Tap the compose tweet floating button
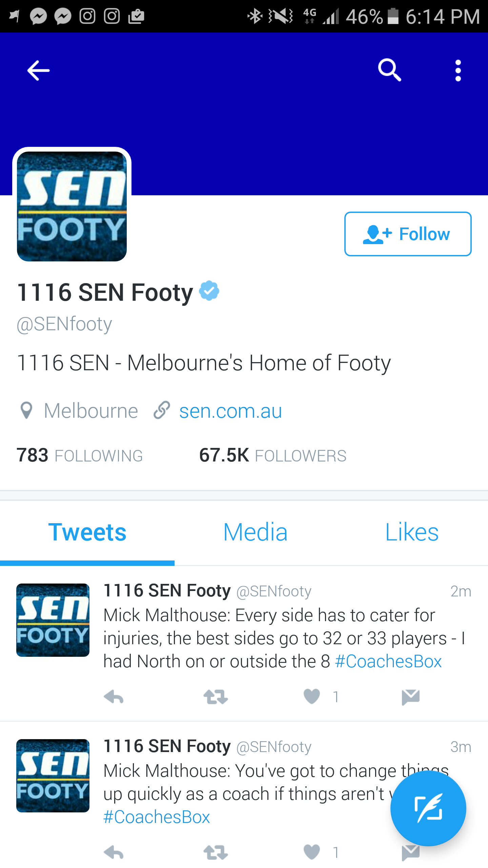This screenshot has width=488, height=868. click(428, 808)
